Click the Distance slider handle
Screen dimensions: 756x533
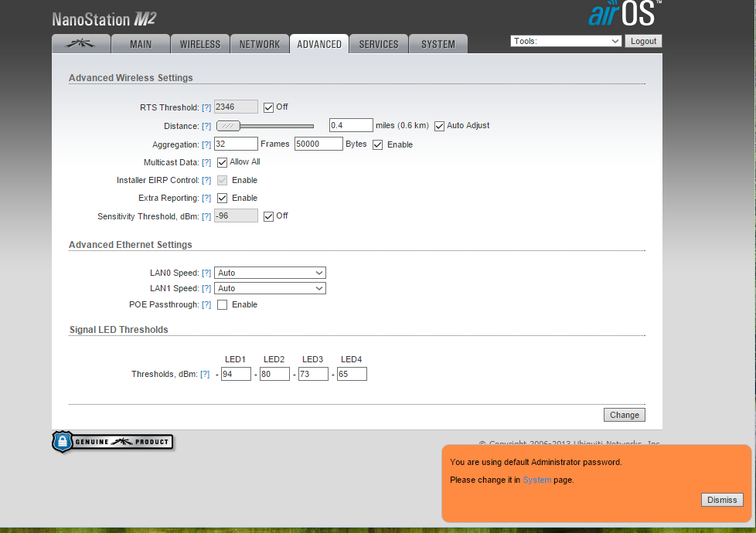pos(228,126)
